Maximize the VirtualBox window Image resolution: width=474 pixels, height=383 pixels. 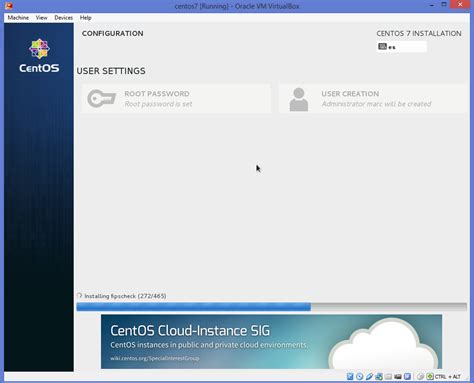click(x=444, y=4)
